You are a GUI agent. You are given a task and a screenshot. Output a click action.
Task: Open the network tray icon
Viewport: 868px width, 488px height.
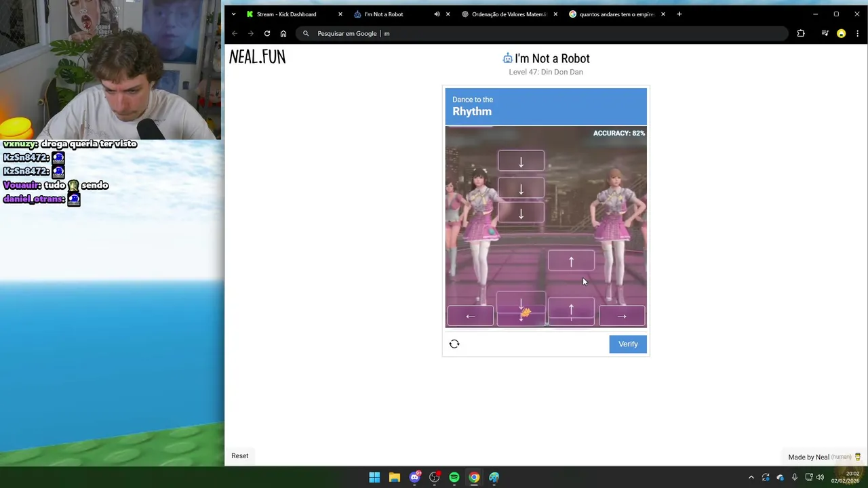(808, 477)
